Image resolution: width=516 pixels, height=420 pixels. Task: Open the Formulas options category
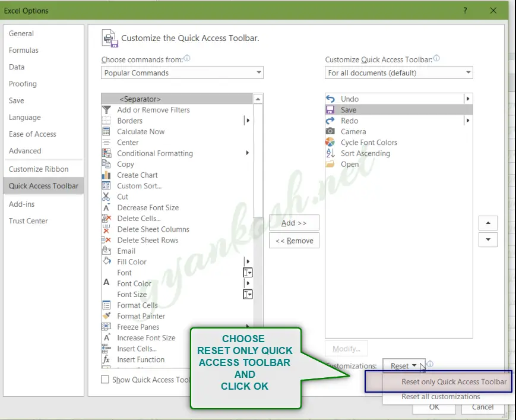point(24,50)
